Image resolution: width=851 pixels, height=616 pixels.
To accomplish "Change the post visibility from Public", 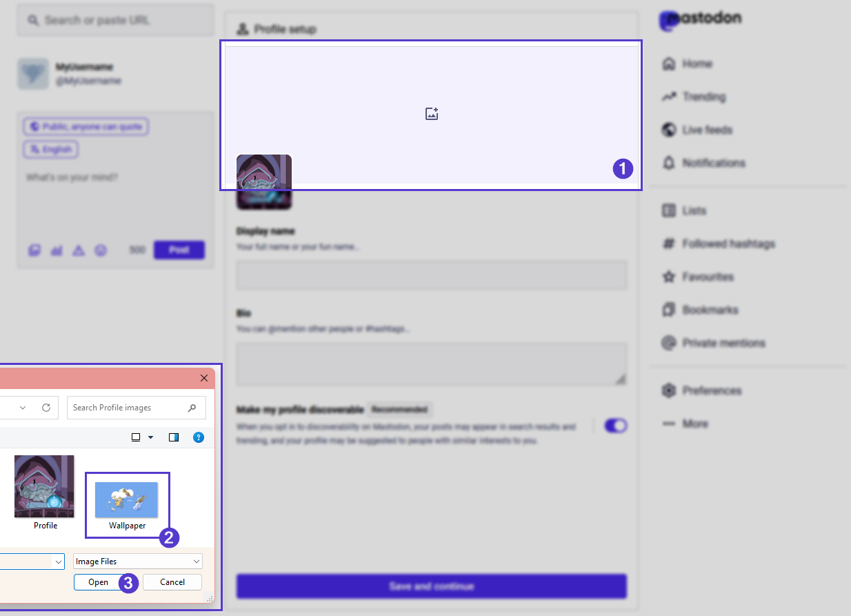I will 85,126.
